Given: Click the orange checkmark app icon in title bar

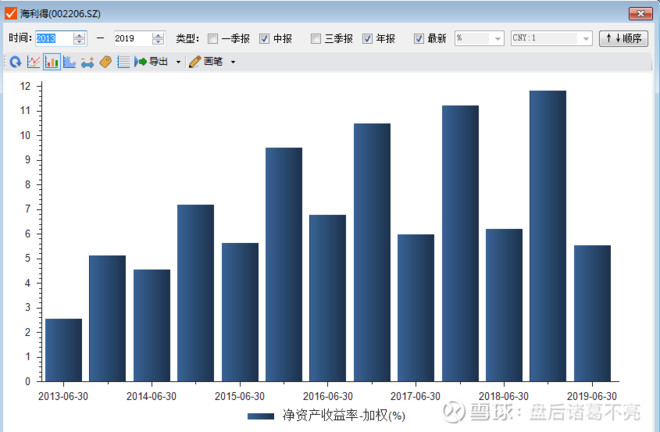Looking at the screenshot, I should (x=11, y=13).
